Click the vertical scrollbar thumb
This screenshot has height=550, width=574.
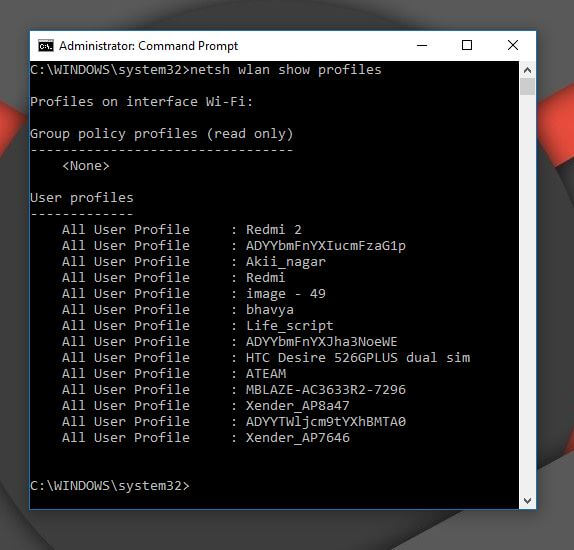click(x=527, y=87)
